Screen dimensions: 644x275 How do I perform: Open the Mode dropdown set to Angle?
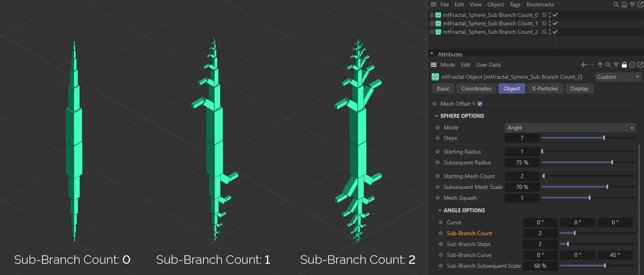pos(570,127)
